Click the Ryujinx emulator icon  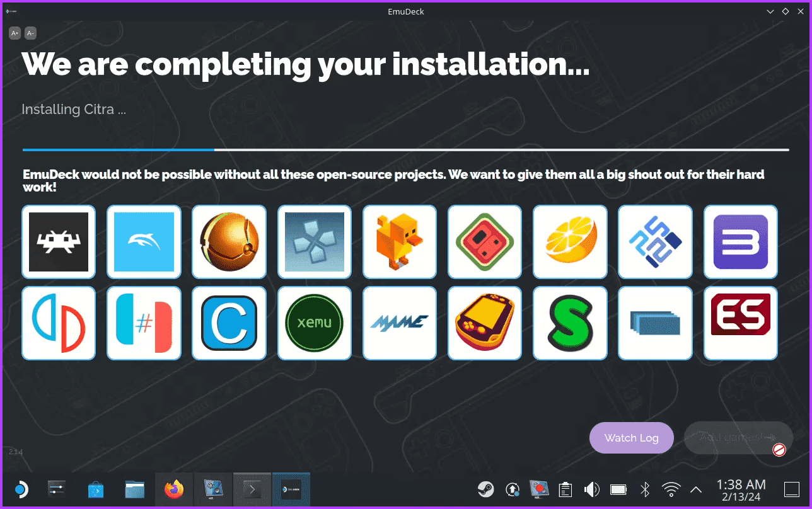144,323
